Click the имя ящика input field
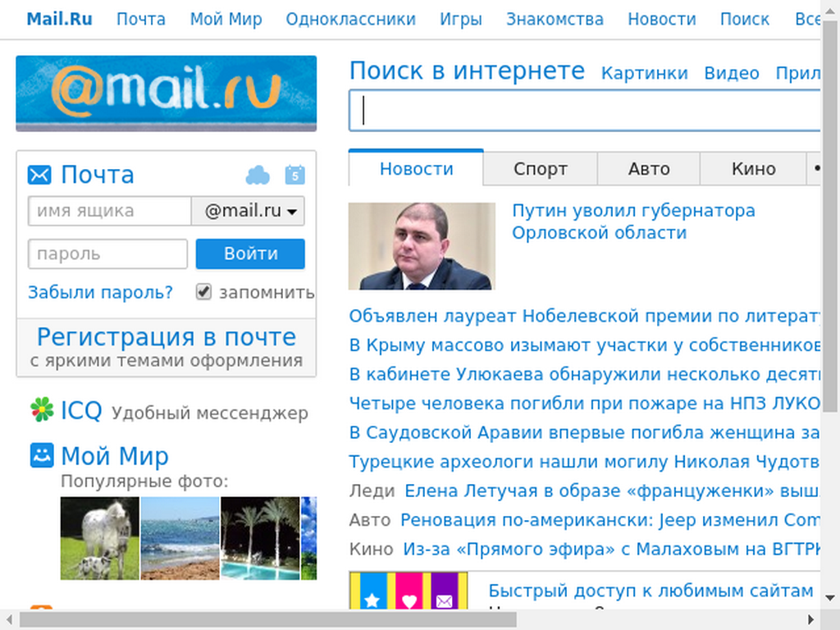The image size is (840, 630). pos(110,211)
